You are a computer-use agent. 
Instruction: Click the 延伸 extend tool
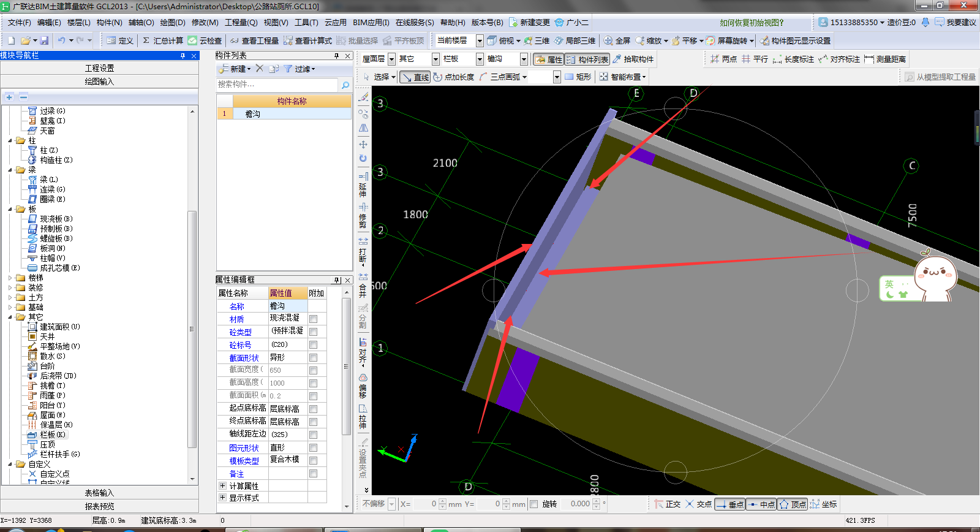tap(363, 183)
